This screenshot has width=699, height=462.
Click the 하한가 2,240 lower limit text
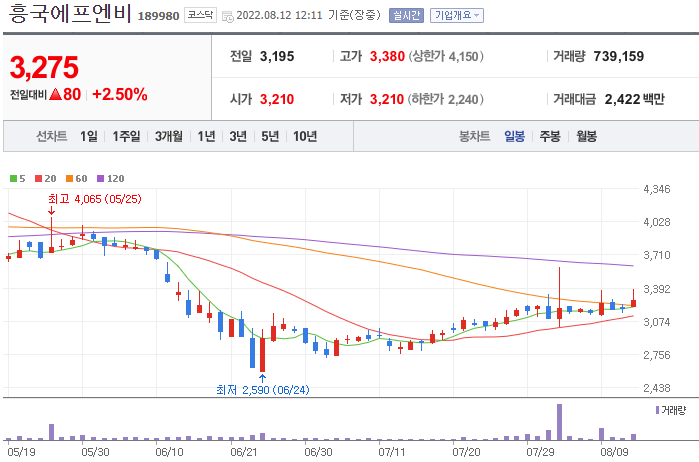coord(446,99)
